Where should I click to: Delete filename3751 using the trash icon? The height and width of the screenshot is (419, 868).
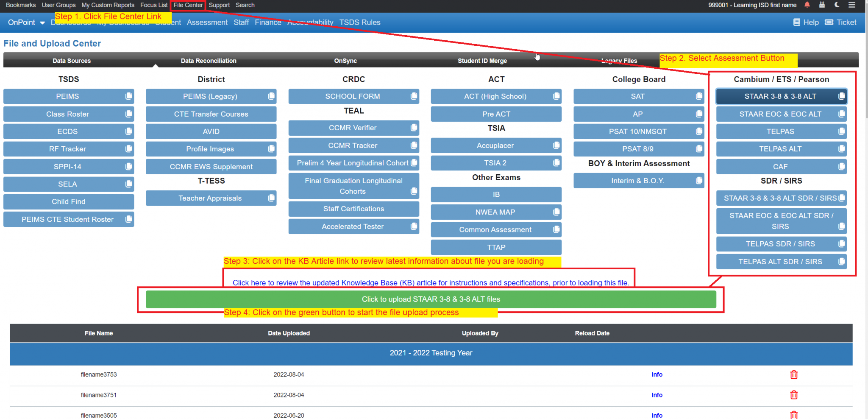[793, 395]
